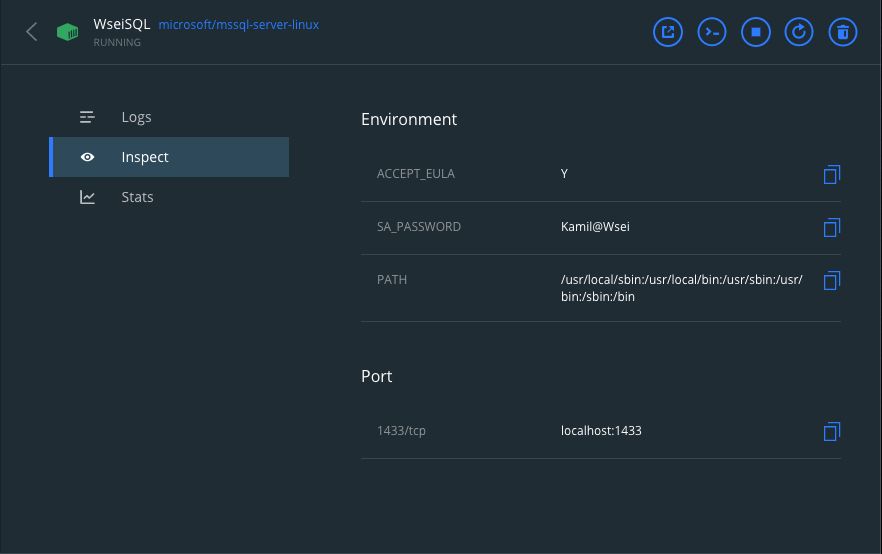This screenshot has height=554, width=882.
Task: Click the PATH value text
Action: pos(681,288)
